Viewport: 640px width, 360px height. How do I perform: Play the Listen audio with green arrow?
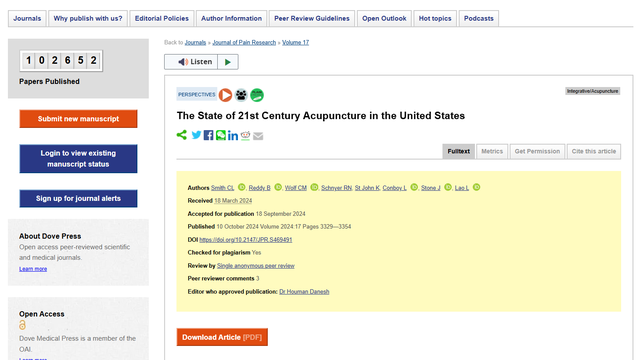coord(228,62)
